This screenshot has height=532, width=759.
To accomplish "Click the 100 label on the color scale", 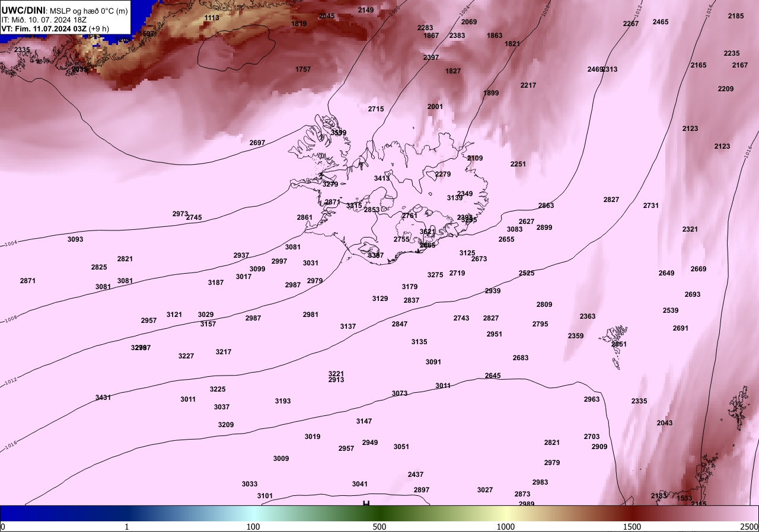I will click(x=253, y=527).
